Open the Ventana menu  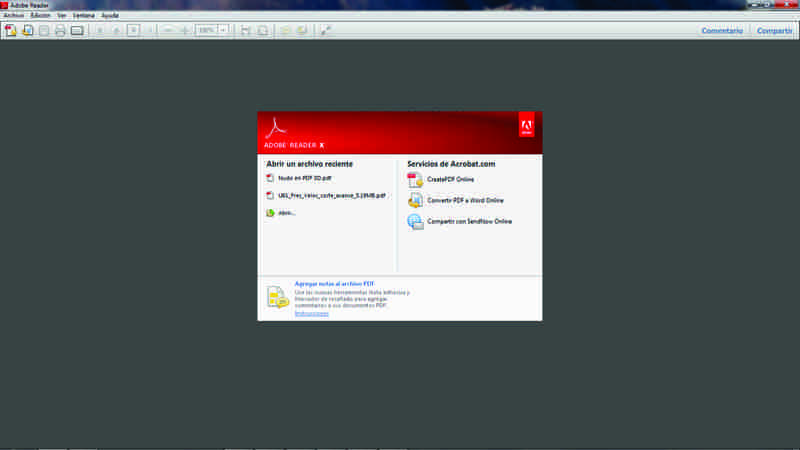[84, 15]
